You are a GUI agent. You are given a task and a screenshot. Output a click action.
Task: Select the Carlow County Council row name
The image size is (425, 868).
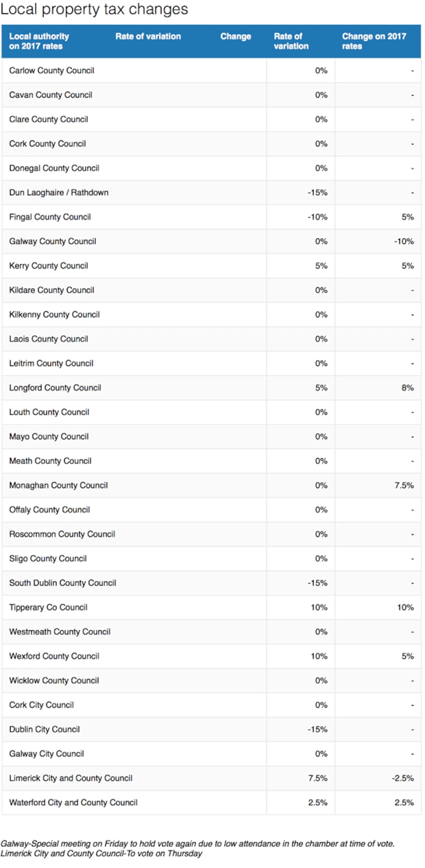tap(52, 70)
